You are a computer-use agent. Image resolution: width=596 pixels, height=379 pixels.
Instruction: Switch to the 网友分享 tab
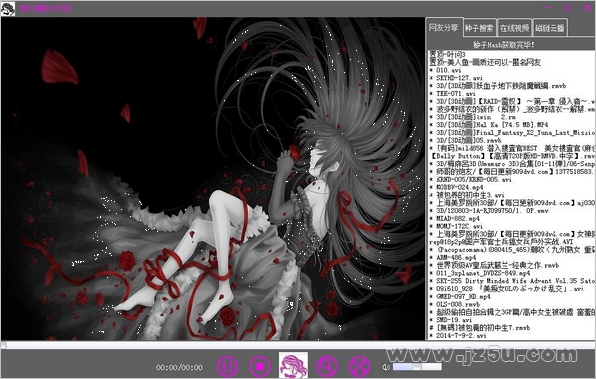(x=444, y=28)
